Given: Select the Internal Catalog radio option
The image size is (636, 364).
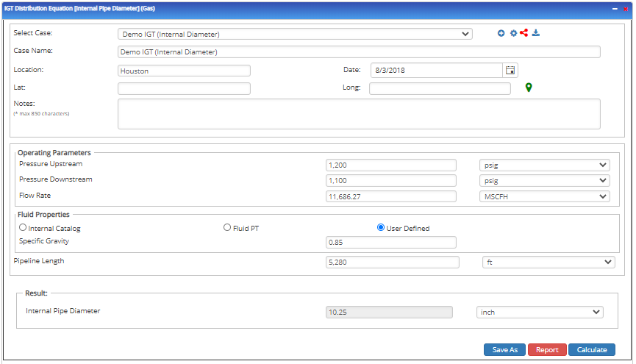Looking at the screenshot, I should click(23, 228).
